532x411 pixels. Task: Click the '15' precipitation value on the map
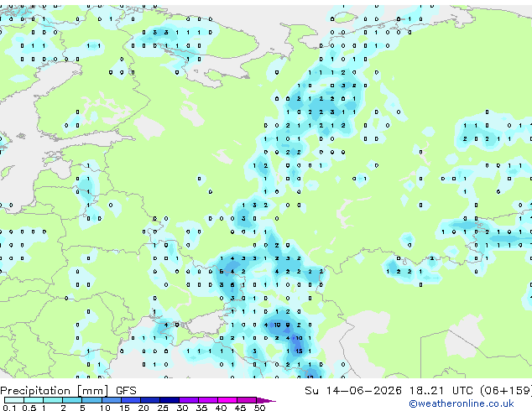299,351
